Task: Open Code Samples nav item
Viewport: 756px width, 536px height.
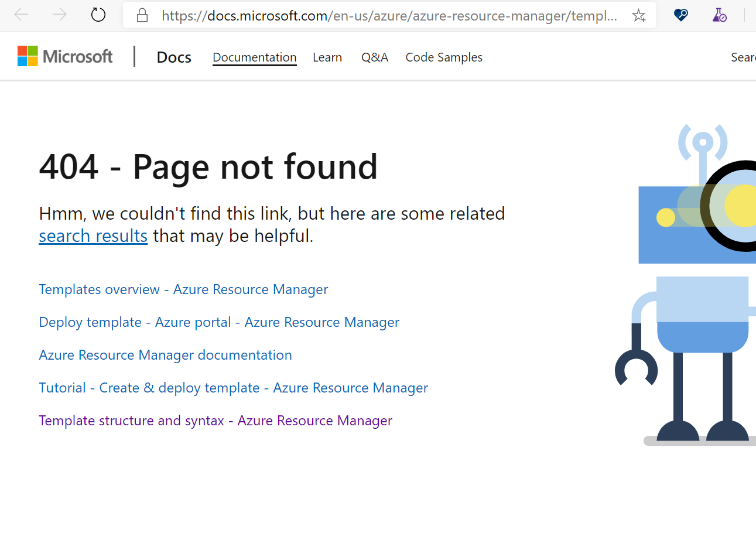Action: coord(444,57)
